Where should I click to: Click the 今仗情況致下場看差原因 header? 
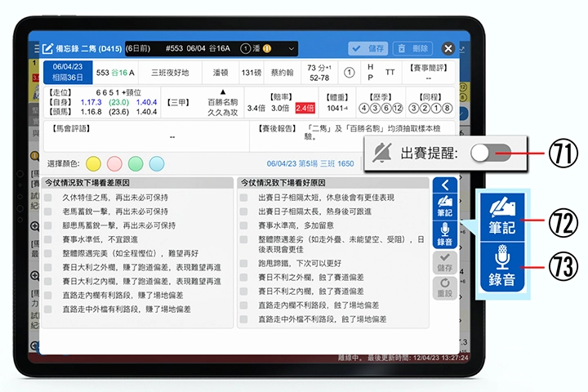tap(137, 183)
